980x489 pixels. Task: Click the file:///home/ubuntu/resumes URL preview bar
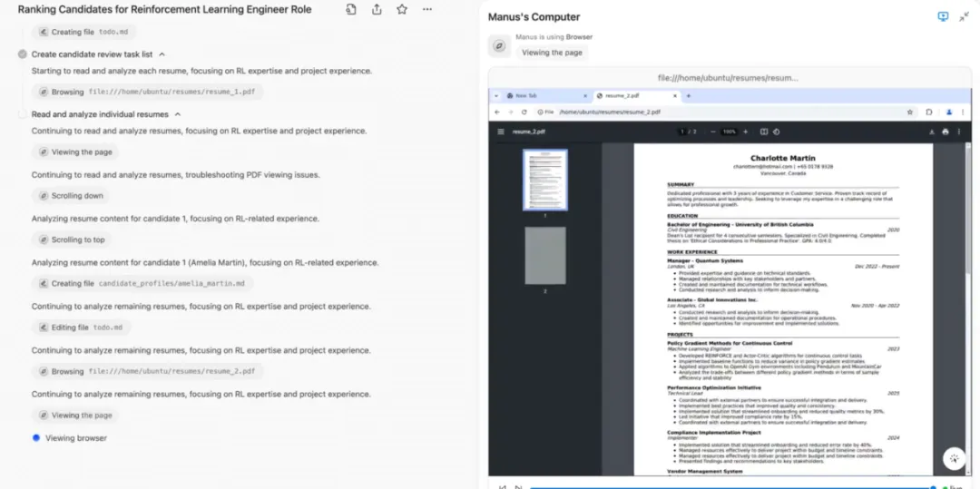tap(729, 78)
